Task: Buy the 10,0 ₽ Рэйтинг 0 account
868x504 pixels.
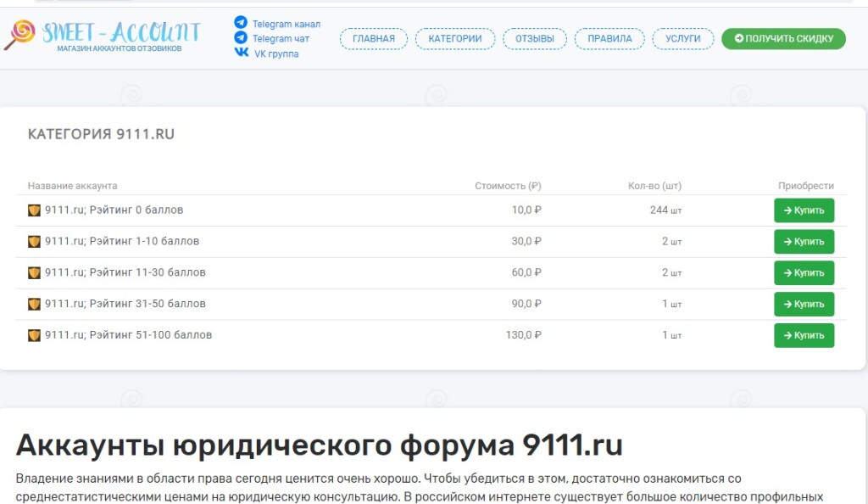Action: 803,210
